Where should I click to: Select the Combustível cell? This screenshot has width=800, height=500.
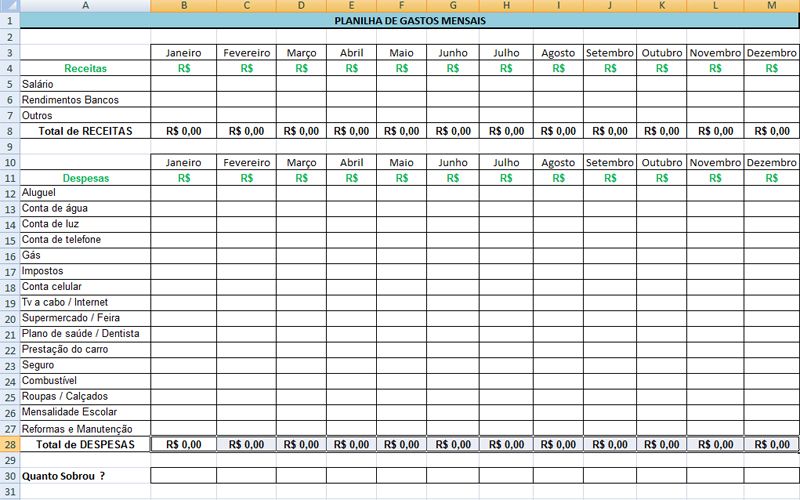[x=85, y=381]
